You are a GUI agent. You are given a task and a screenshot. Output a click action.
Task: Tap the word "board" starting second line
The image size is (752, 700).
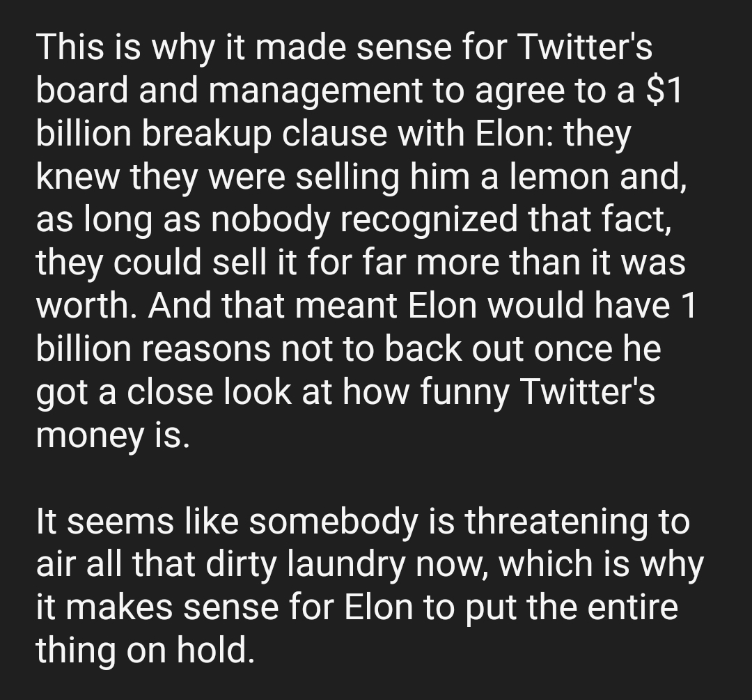click(x=82, y=90)
